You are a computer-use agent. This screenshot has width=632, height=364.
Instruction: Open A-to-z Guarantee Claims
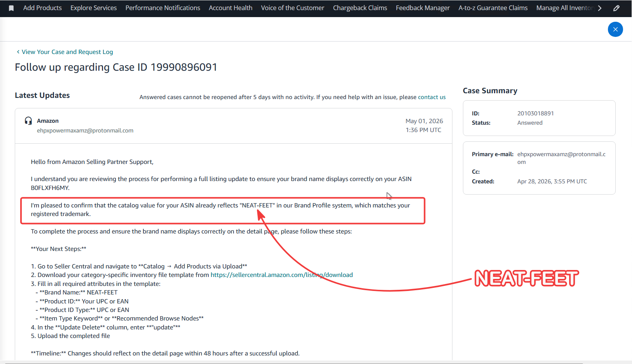pyautogui.click(x=493, y=8)
